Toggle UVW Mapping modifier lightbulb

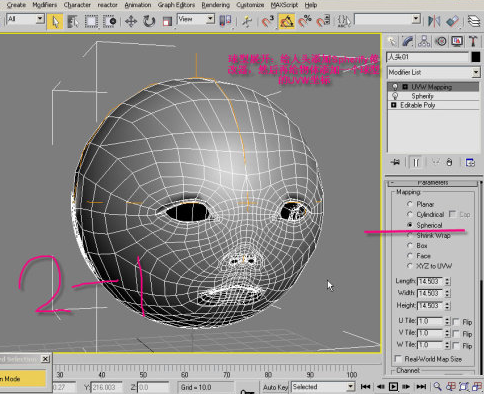[395, 87]
